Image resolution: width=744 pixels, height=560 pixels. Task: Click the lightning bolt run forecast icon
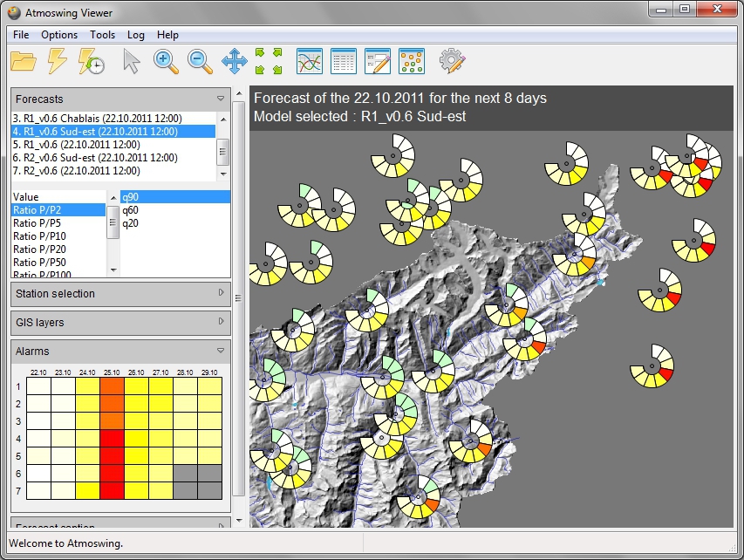tap(57, 61)
